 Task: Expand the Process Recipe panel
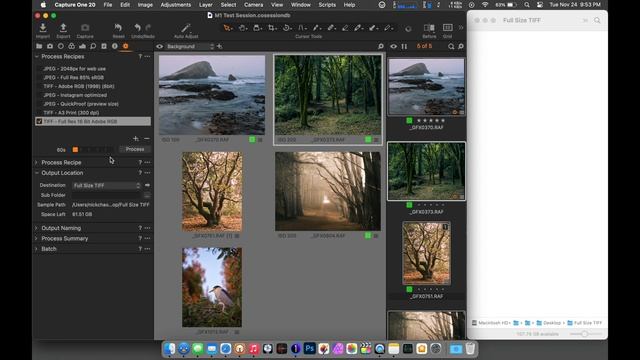click(37, 162)
